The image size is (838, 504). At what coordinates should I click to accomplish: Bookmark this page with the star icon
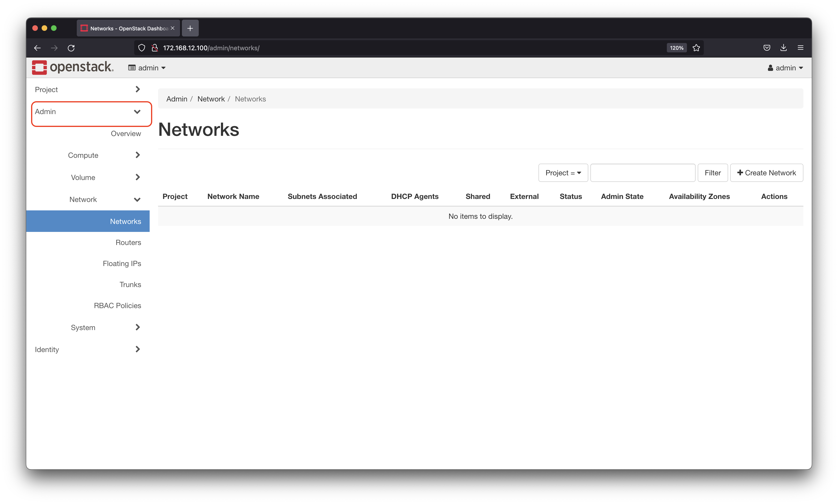click(x=696, y=48)
